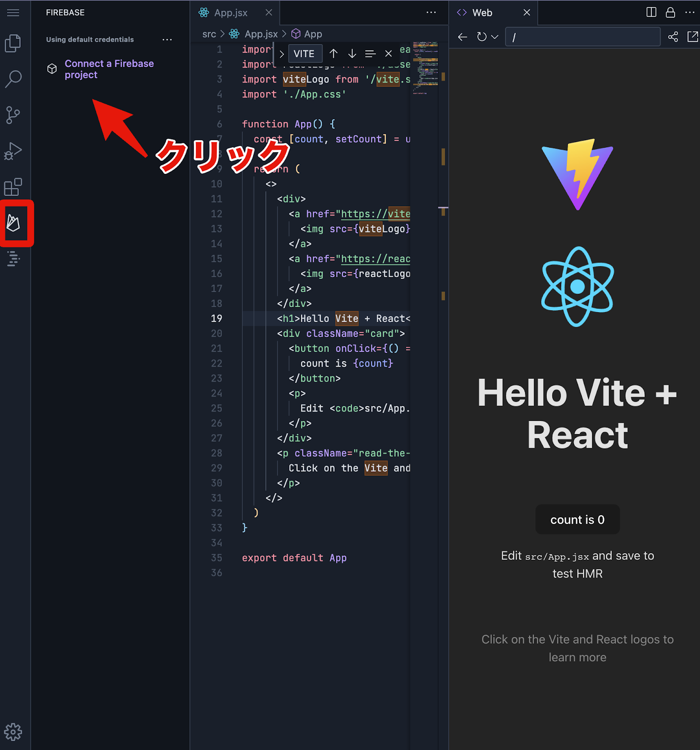This screenshot has height=750, width=700.
Task: Open the IDX panel icon below Firebase
Action: [x=14, y=258]
